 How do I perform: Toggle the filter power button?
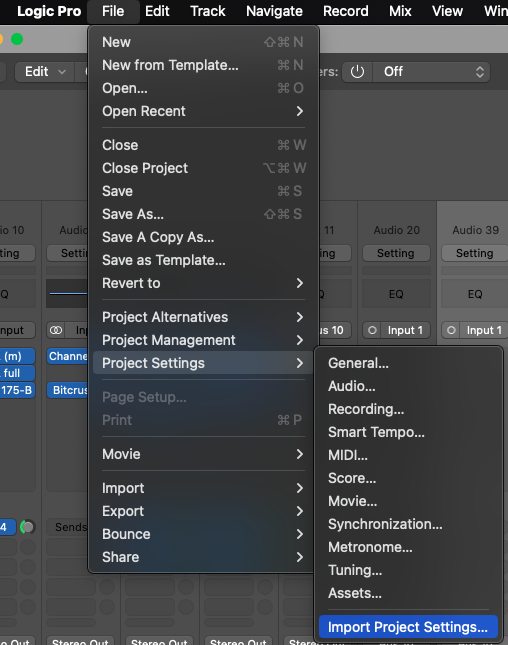(357, 72)
